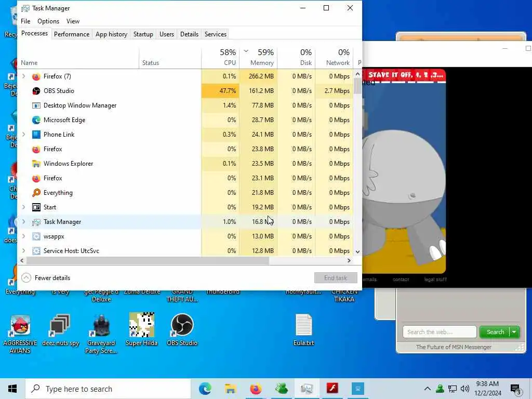Expand the wsappx process group
The image size is (532, 399).
(23, 236)
